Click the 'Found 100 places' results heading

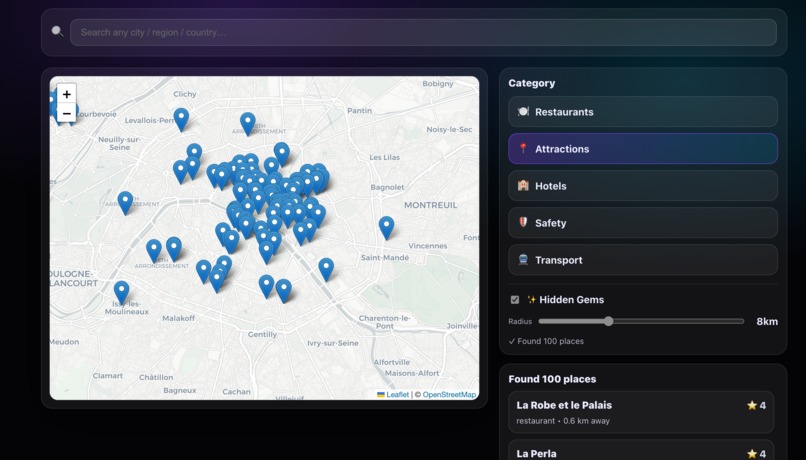[552, 379]
